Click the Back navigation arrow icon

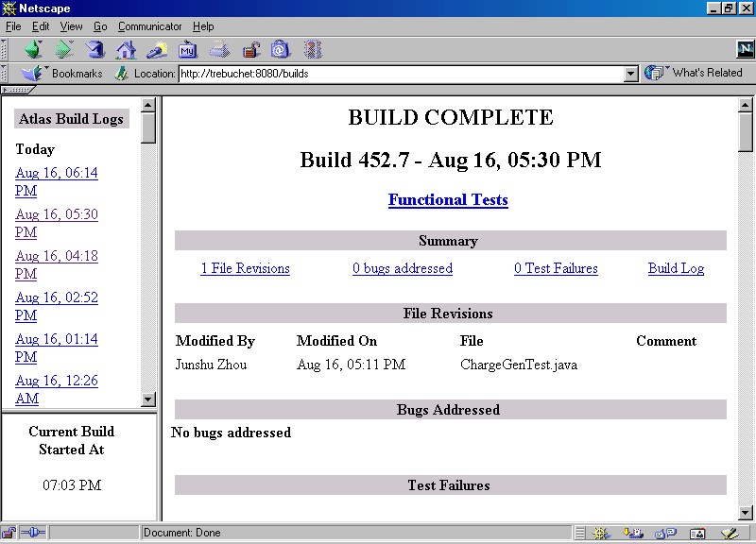[x=34, y=49]
